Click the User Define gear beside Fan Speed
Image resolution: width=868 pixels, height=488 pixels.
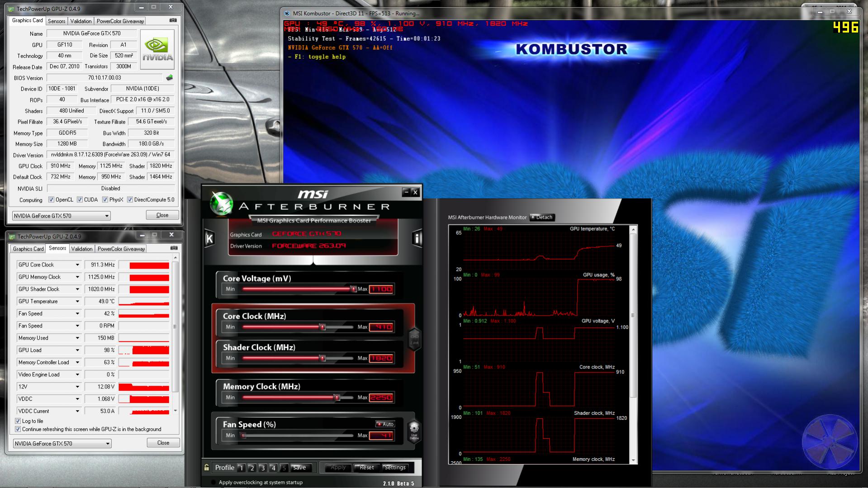pyautogui.click(x=414, y=431)
